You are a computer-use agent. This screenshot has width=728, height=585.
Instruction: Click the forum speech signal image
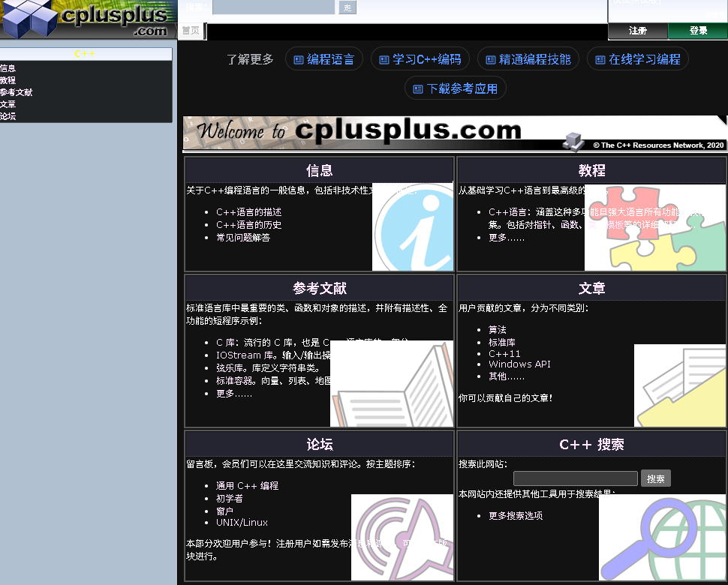(402, 537)
